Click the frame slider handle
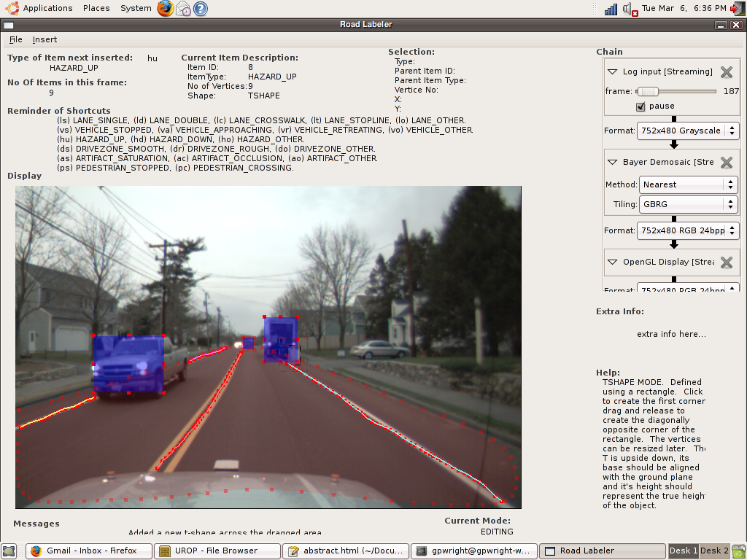 click(x=647, y=91)
